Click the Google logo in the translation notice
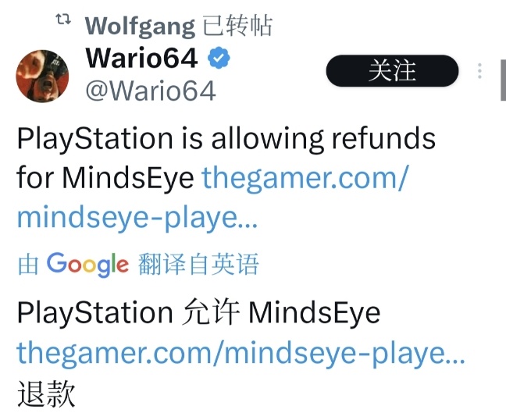This screenshot has width=506, height=420. (87, 265)
